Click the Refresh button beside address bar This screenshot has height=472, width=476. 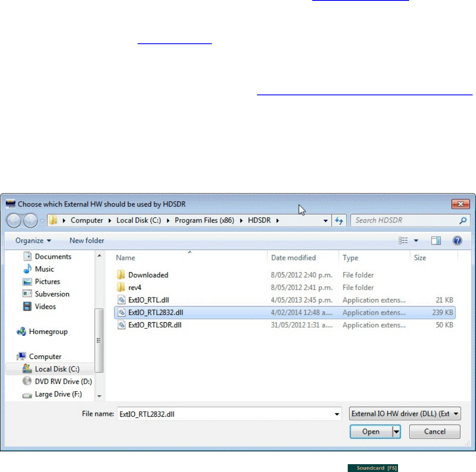click(x=339, y=220)
